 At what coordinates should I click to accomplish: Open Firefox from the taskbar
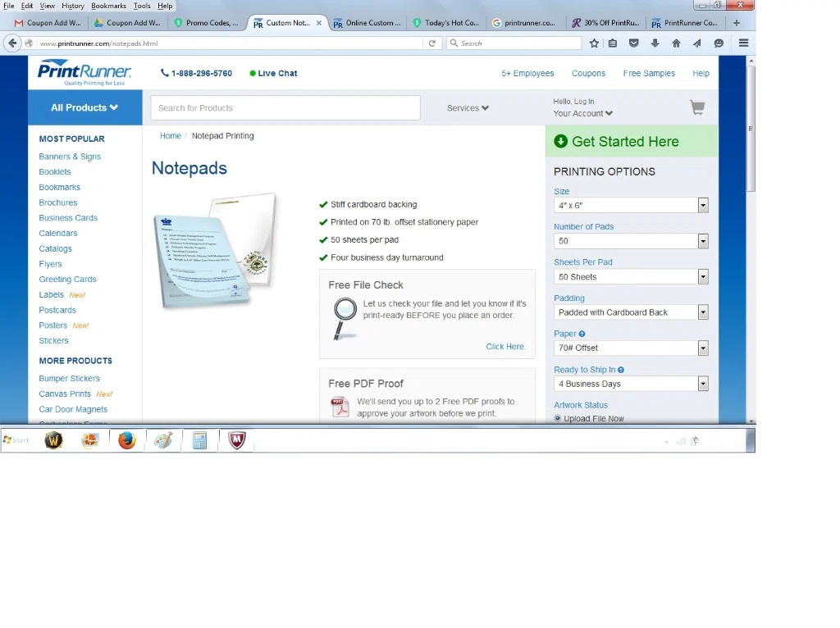pos(127,440)
